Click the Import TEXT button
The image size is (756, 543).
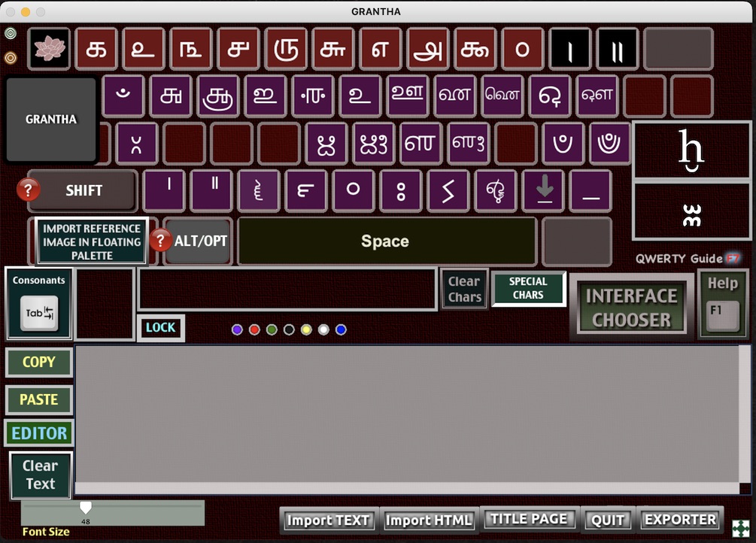[x=328, y=520]
